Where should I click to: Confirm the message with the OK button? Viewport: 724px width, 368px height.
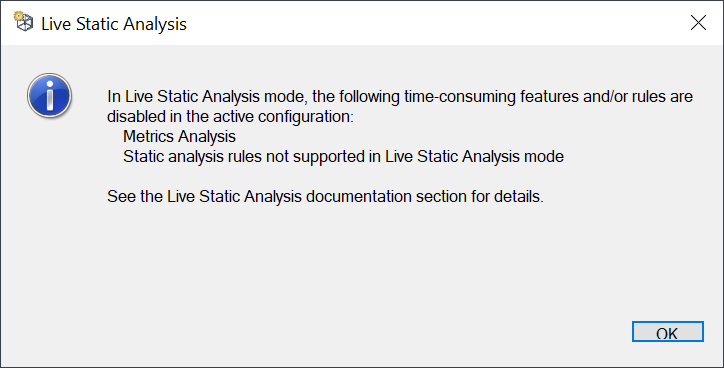pyautogui.click(x=668, y=332)
